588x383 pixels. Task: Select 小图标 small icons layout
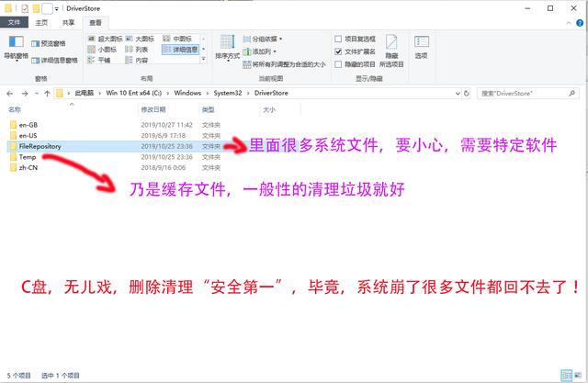coord(102,49)
